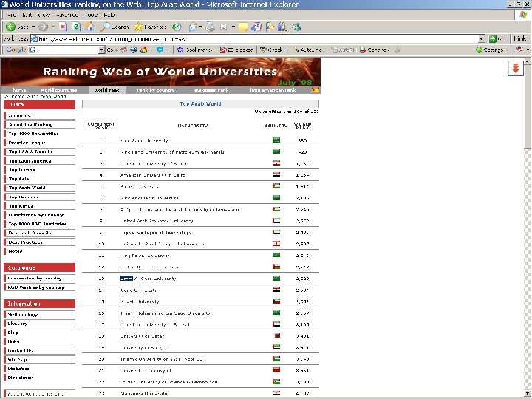Click in the Google toolbar search box
The image size is (532, 399).
click(x=64, y=50)
